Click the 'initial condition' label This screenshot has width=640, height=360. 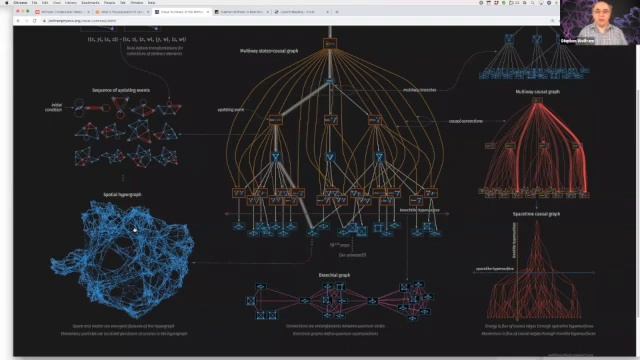54,107
